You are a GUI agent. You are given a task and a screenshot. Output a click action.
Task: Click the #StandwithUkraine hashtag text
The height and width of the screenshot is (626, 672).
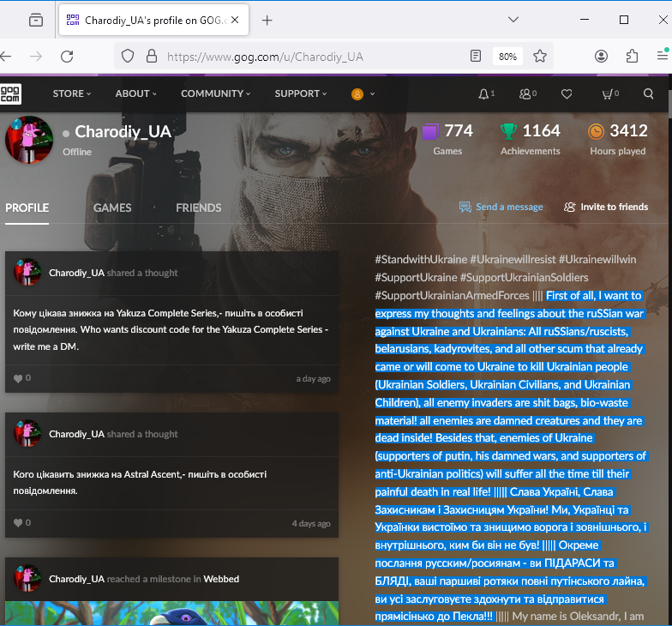pyautogui.click(x=421, y=260)
